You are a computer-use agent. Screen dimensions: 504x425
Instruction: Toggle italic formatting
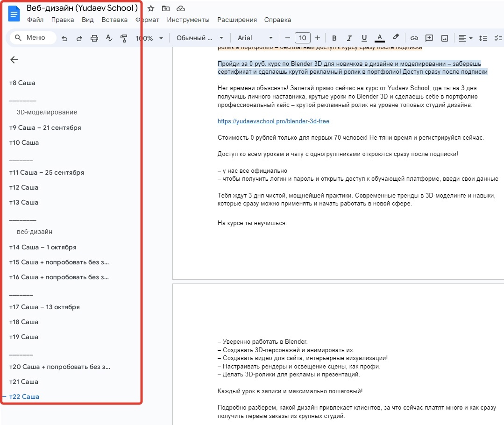[x=349, y=38]
